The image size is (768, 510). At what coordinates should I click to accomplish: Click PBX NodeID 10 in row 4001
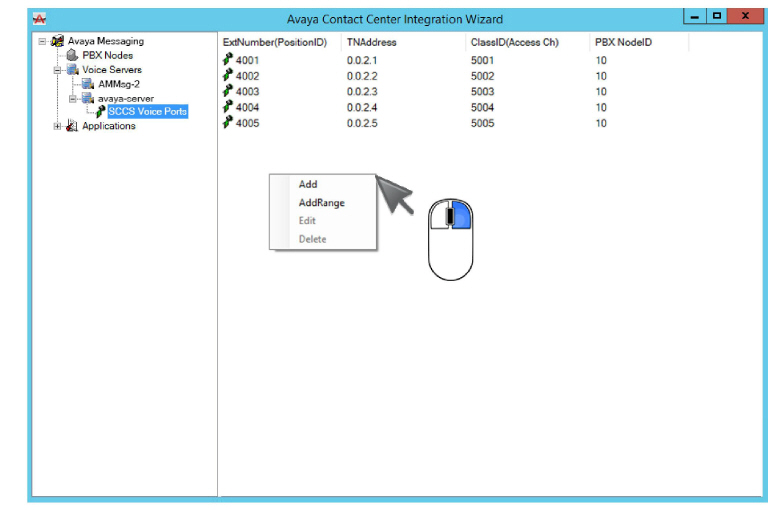click(601, 60)
